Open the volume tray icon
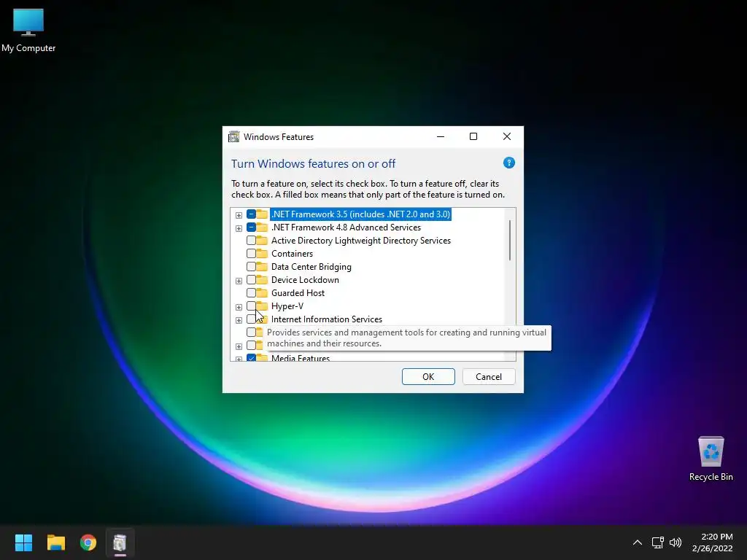 click(x=675, y=542)
